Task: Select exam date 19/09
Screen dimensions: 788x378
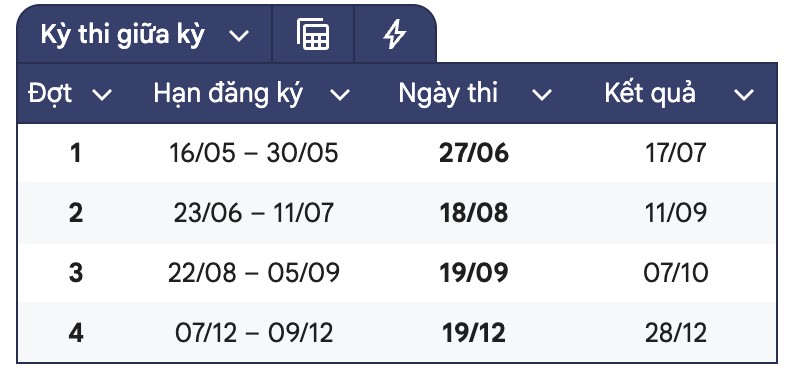Action: pos(474,272)
